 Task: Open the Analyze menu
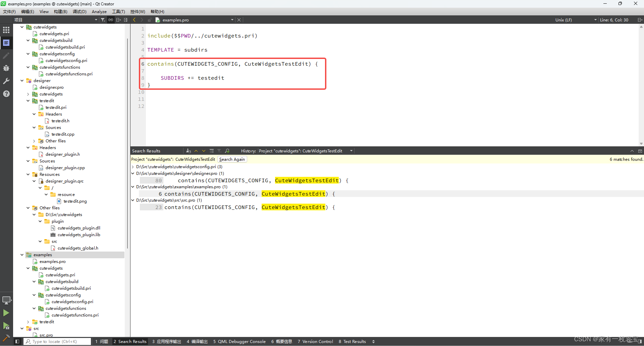99,11
